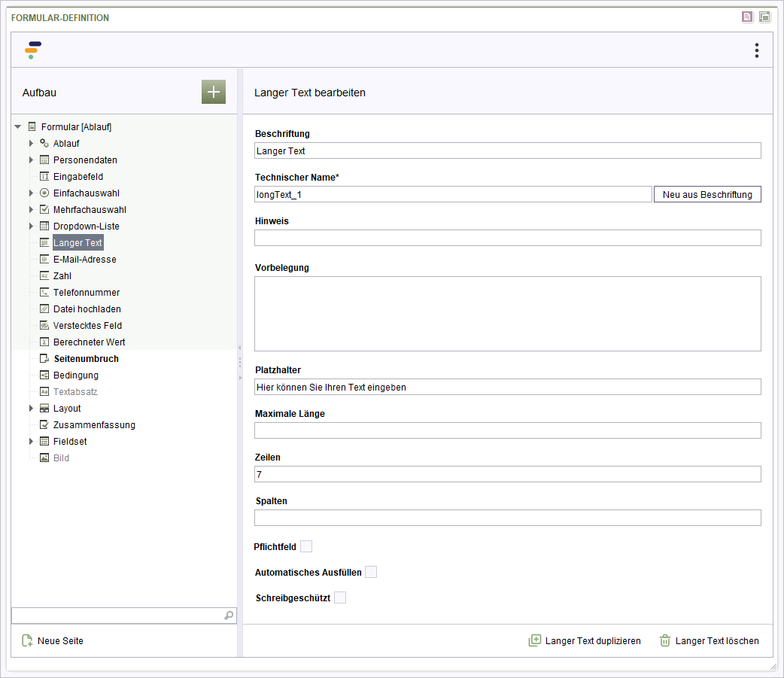Expand the Einfachauswahl tree node

(31, 193)
